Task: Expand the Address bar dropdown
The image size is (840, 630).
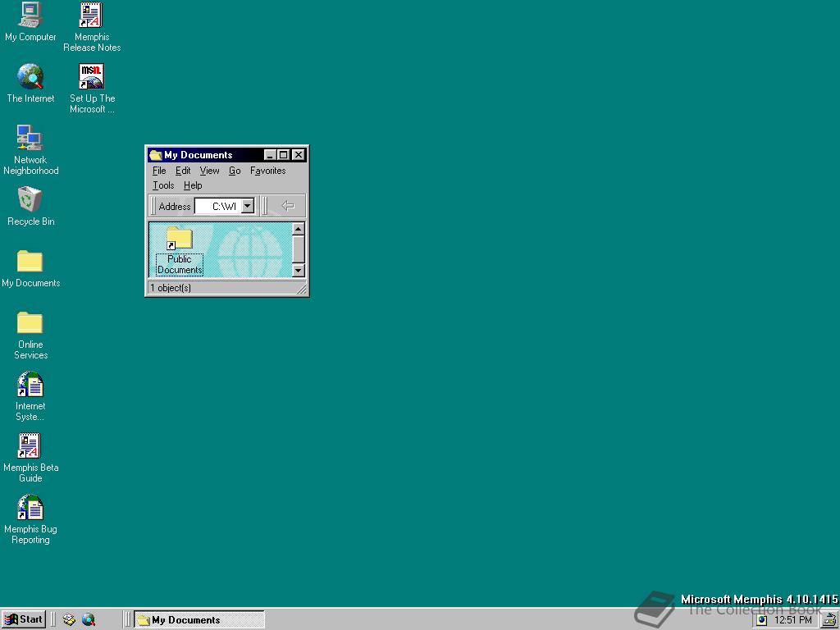Action: pos(246,206)
